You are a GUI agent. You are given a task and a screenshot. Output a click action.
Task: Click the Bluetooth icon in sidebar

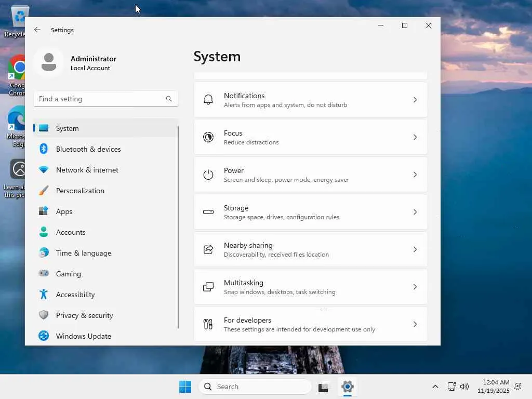click(x=44, y=149)
